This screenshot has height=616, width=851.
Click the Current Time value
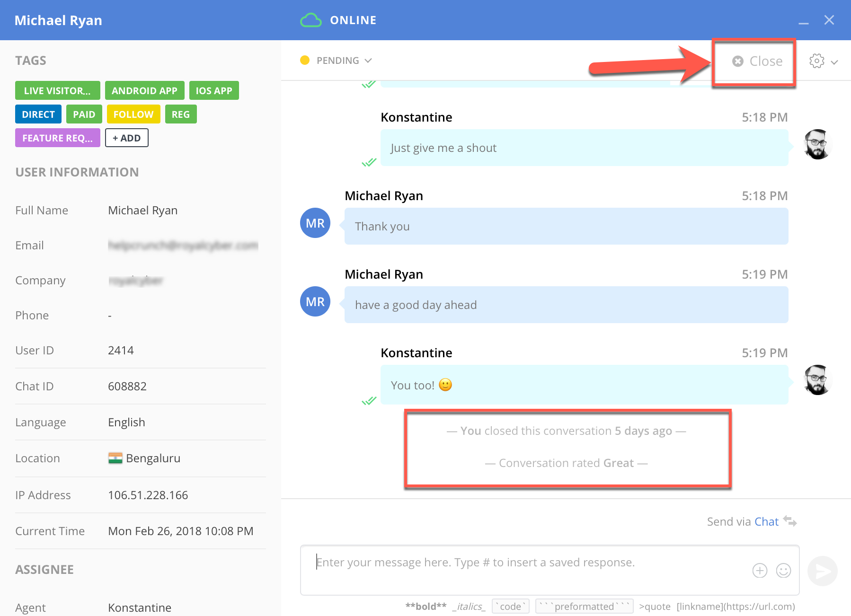pos(181,531)
